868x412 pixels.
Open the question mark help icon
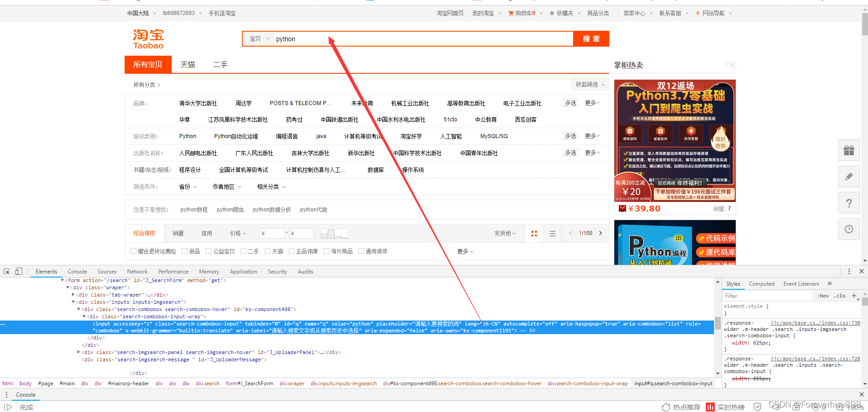pyautogui.click(x=849, y=203)
